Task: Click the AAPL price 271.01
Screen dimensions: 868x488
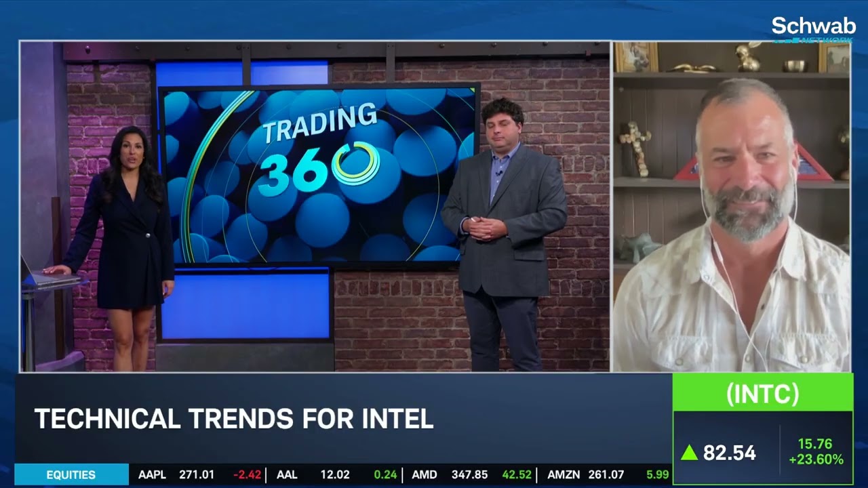Action: (x=196, y=474)
